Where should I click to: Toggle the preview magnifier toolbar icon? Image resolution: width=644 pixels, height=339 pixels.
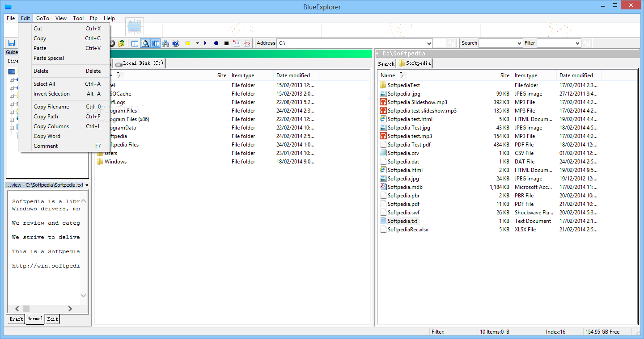pyautogui.click(x=145, y=43)
